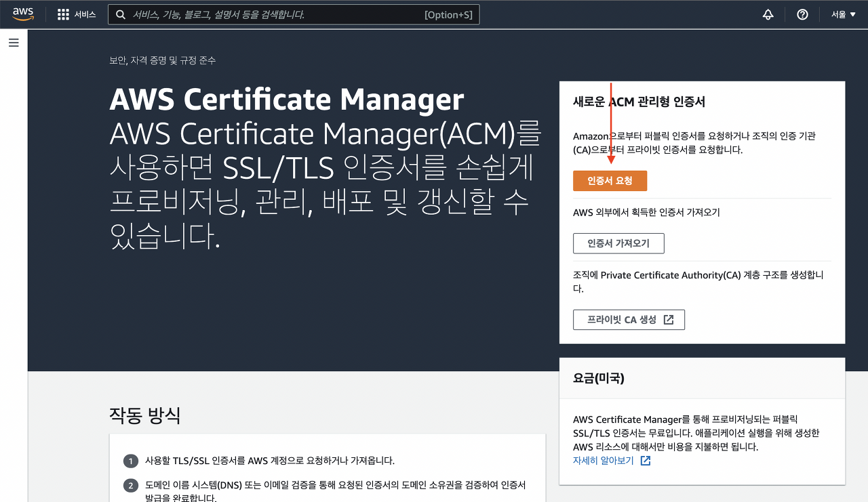Click the AWS logo home icon
This screenshot has width=868, height=502.
tap(23, 14)
